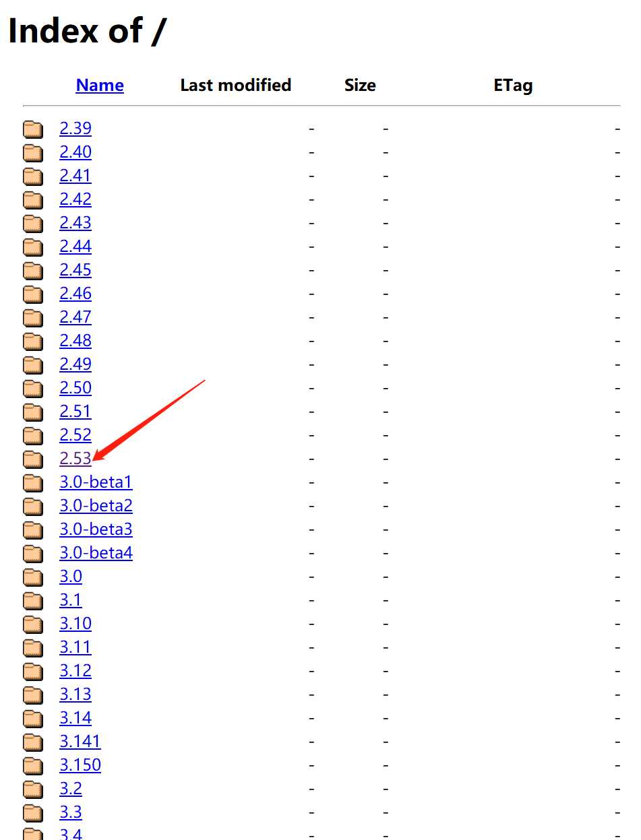Open the 3.0-beta3 folder link

pos(96,529)
